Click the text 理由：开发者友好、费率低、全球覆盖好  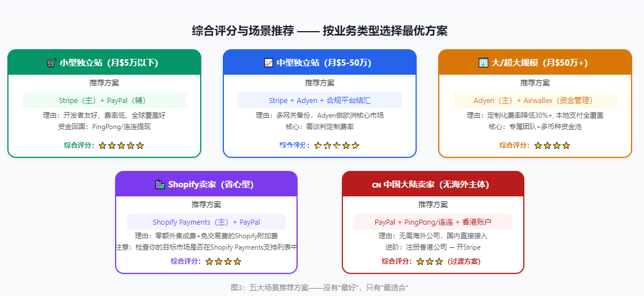point(104,115)
